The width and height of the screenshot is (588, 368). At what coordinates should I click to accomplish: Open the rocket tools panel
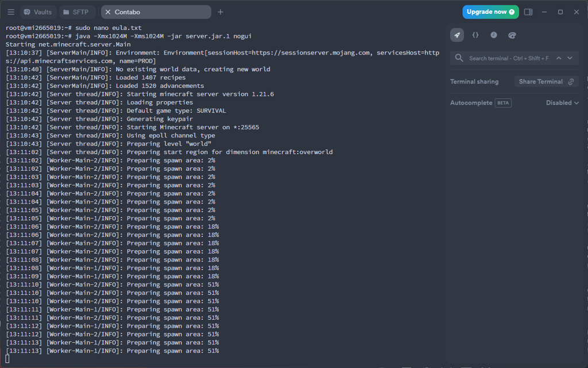457,35
